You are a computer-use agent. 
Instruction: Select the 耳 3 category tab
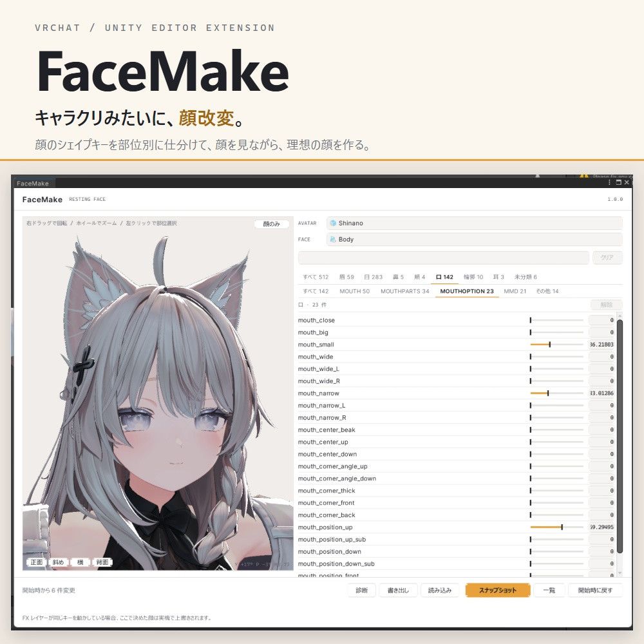(498, 277)
